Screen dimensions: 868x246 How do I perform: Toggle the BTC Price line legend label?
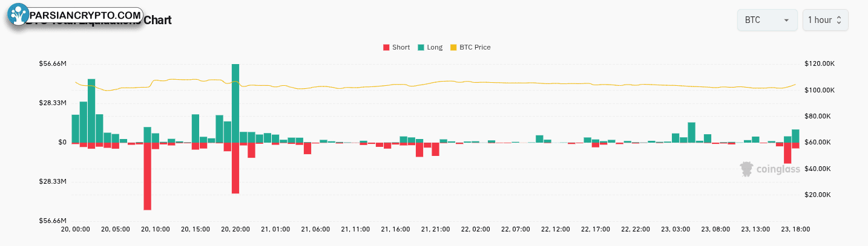(475, 47)
